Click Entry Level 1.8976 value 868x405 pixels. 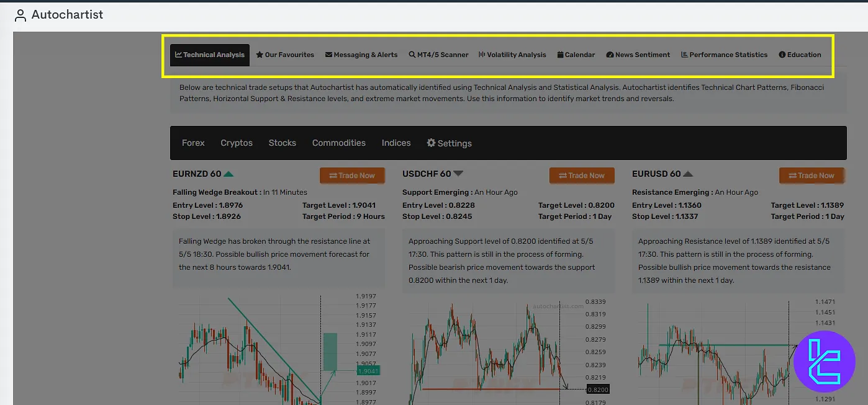[x=230, y=205]
